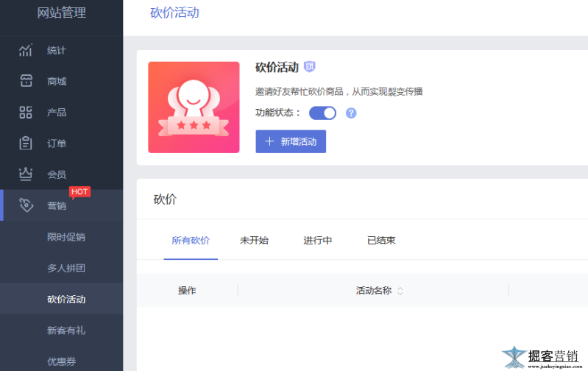The width and height of the screenshot is (588, 371).
Task: Click the blue question mark help icon
Action: point(351,113)
